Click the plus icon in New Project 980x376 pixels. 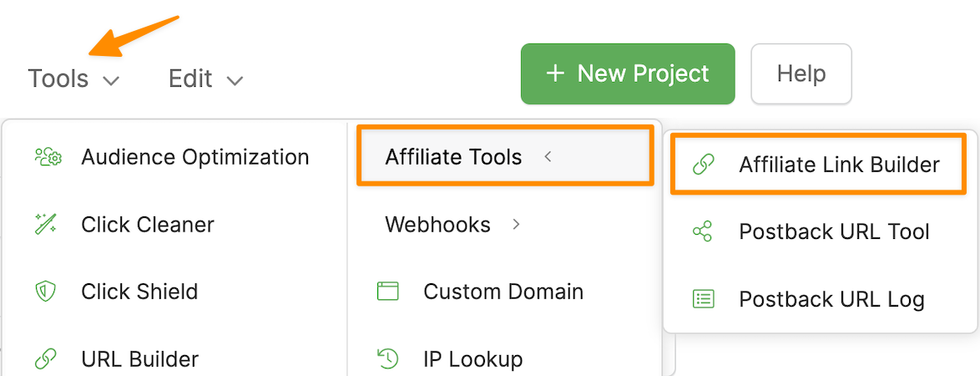pyautogui.click(x=555, y=74)
